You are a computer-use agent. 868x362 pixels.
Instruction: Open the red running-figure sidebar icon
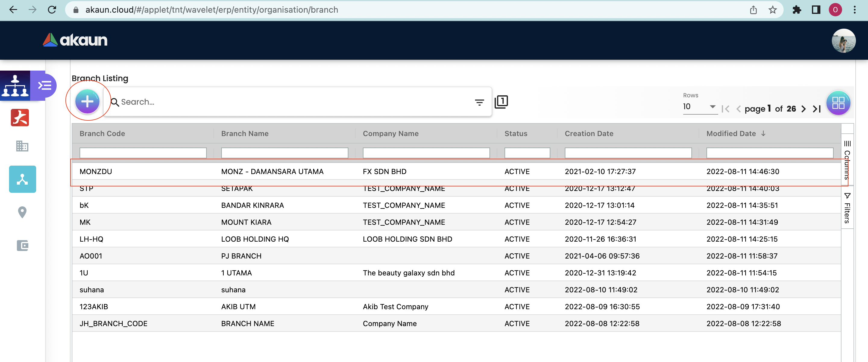coord(20,117)
